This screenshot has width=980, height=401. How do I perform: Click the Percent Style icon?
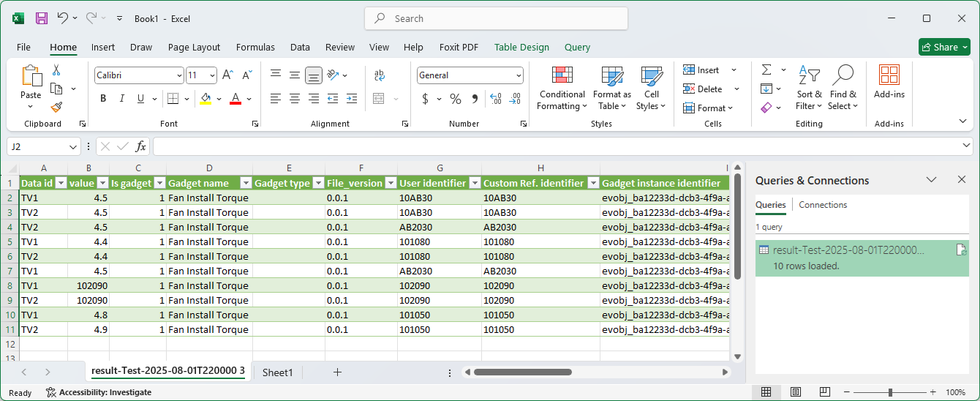click(x=455, y=99)
